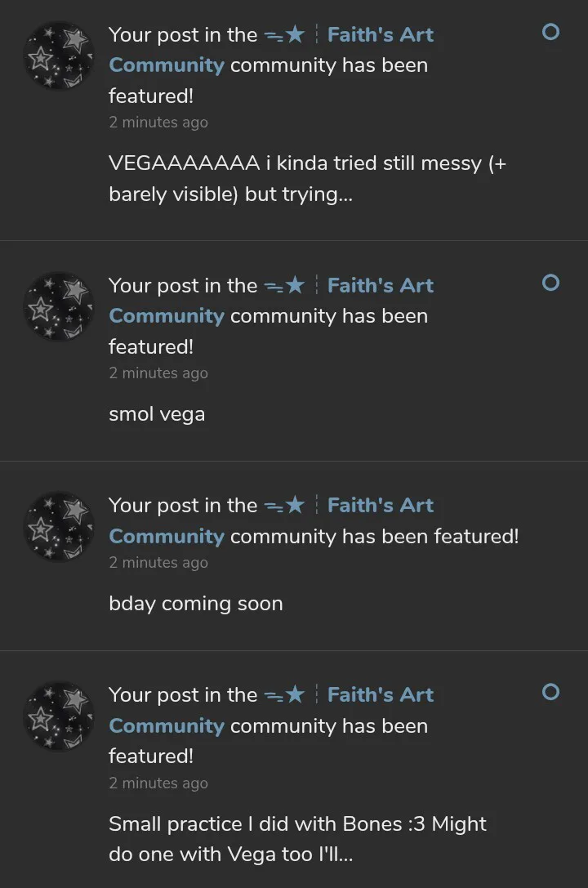Click star icon in third notification title
Image resolution: width=588 pixels, height=888 pixels.
pyautogui.click(x=294, y=506)
